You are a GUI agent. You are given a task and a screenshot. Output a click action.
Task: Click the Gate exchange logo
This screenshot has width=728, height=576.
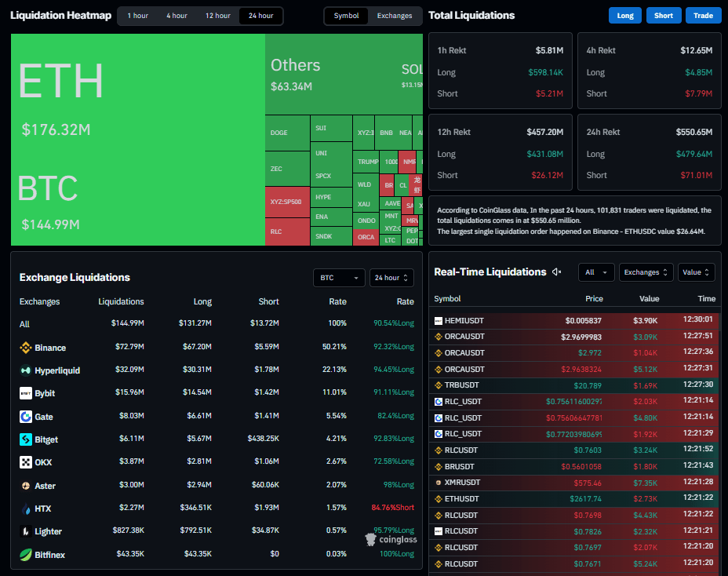(26, 417)
